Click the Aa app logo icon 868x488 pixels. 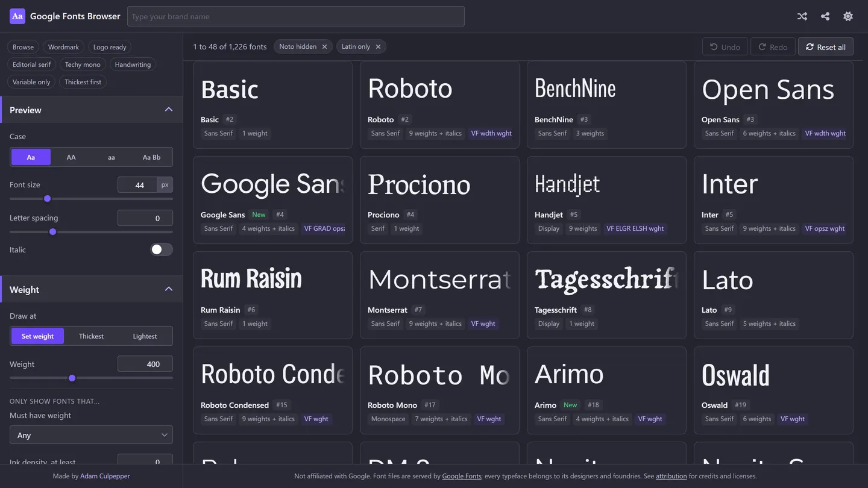tap(17, 16)
